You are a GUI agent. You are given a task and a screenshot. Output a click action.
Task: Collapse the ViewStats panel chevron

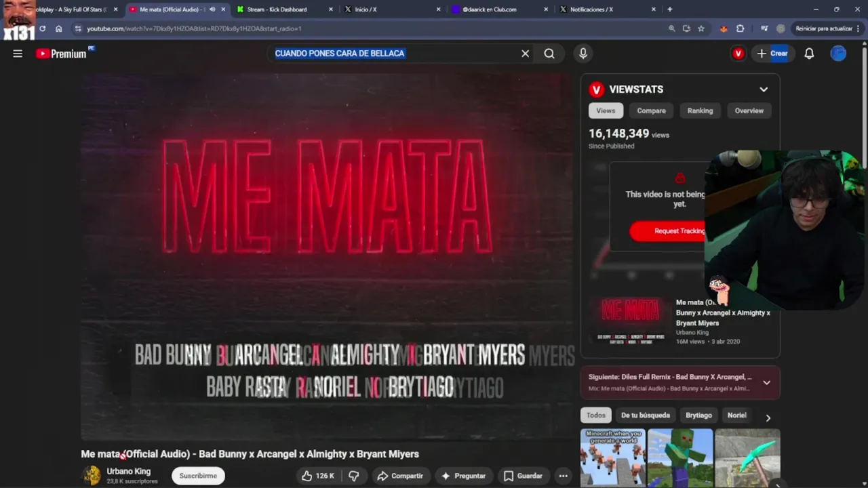[x=764, y=89]
